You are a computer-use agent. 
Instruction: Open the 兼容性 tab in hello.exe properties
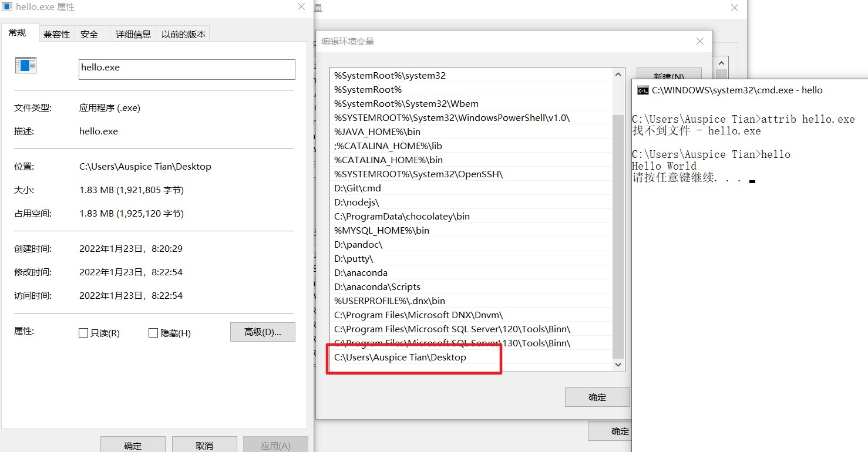coord(56,34)
